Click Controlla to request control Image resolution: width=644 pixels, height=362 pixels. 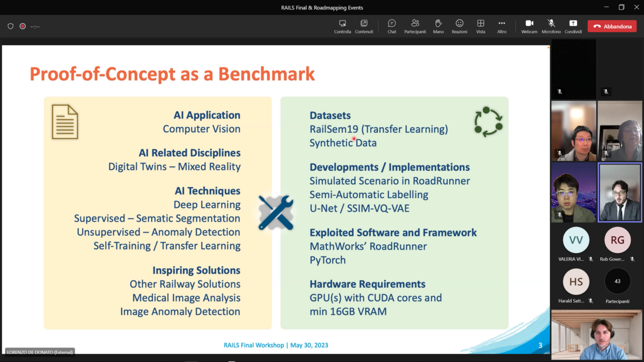pyautogui.click(x=343, y=26)
